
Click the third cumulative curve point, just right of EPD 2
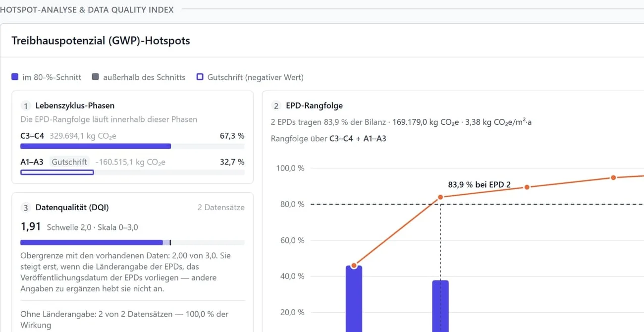(x=527, y=187)
